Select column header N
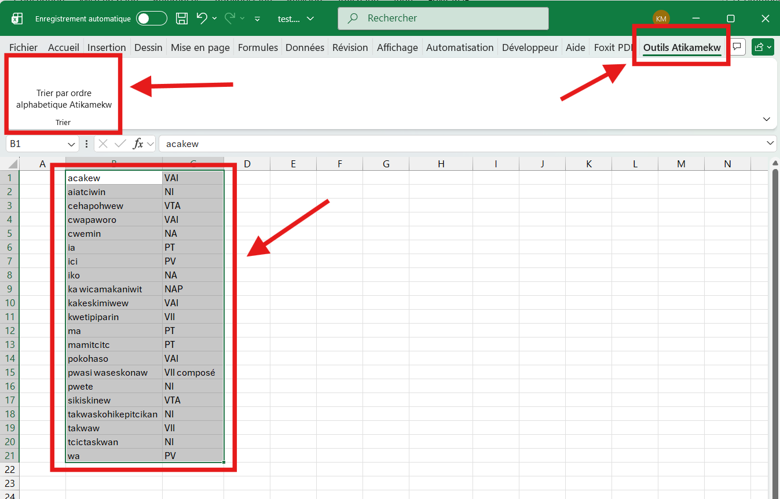The height and width of the screenshot is (499, 780). (x=727, y=164)
